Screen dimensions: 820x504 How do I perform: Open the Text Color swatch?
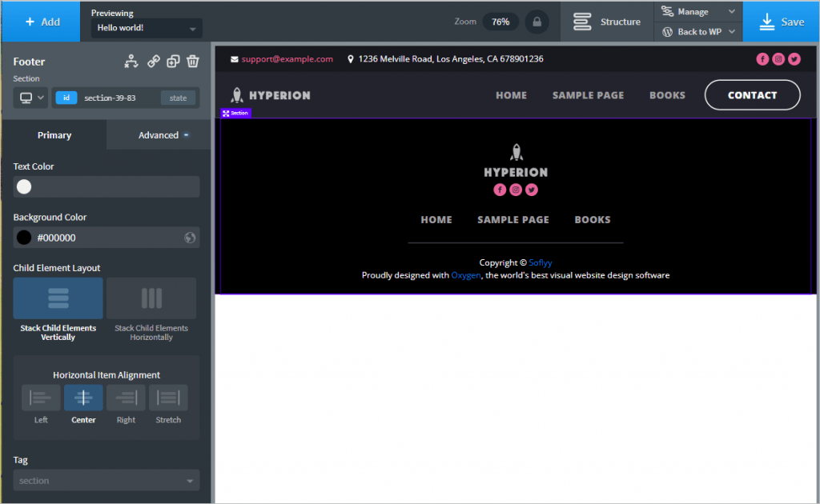tap(24, 186)
